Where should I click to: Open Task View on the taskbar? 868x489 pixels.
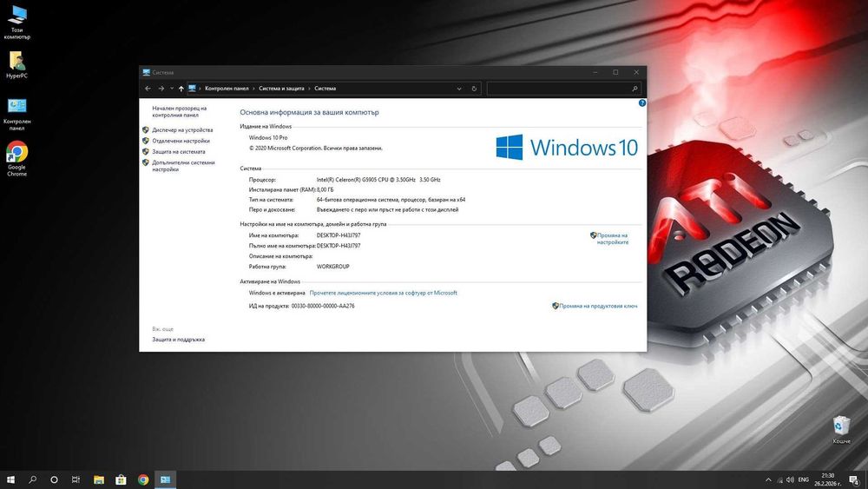(x=76, y=479)
